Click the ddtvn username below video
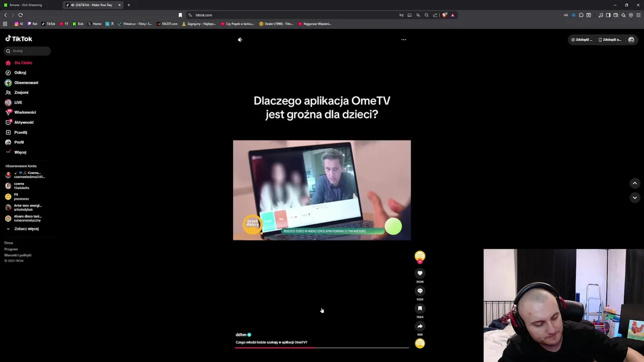This screenshot has width=644, height=362. (x=241, y=335)
